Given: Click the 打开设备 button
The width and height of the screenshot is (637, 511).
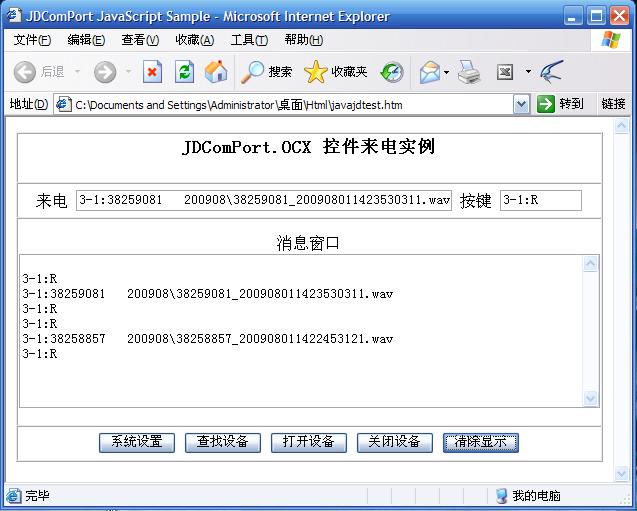Looking at the screenshot, I should click(309, 442).
